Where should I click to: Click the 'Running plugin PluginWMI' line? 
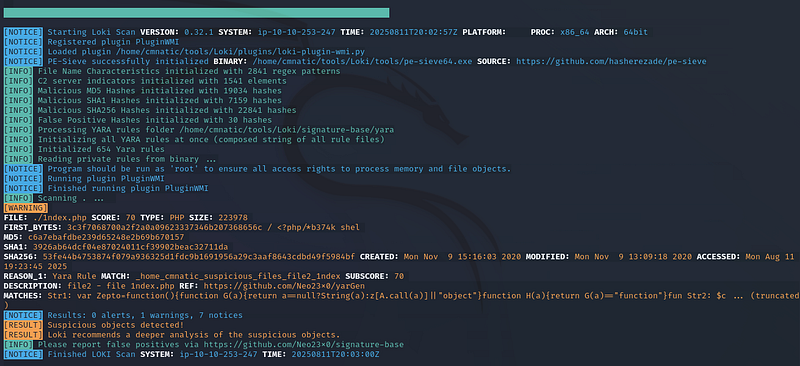coord(106,179)
